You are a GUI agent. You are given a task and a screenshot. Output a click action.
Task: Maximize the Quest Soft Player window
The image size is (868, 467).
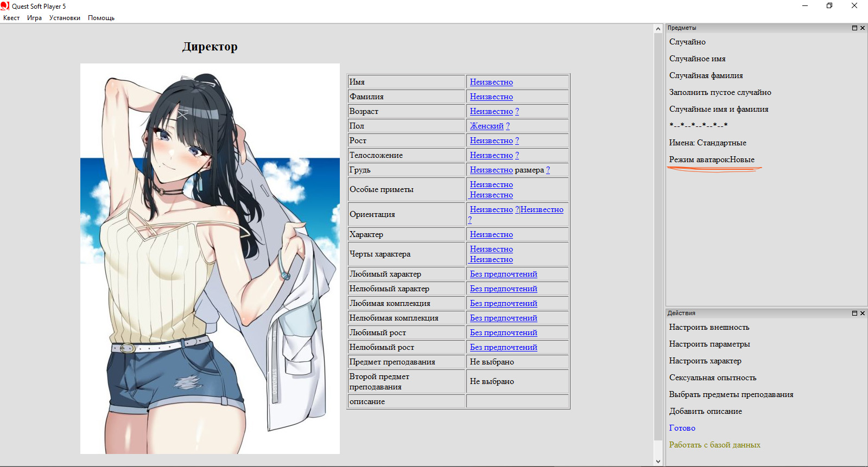pos(829,6)
